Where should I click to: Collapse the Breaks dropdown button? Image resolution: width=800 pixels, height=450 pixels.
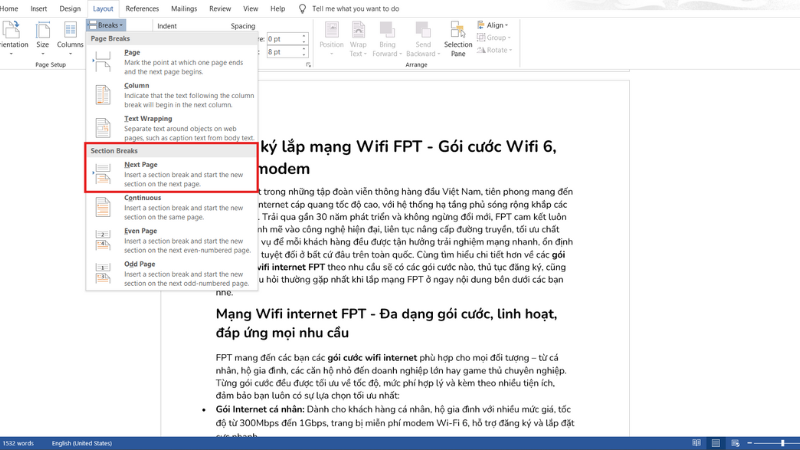(x=106, y=25)
